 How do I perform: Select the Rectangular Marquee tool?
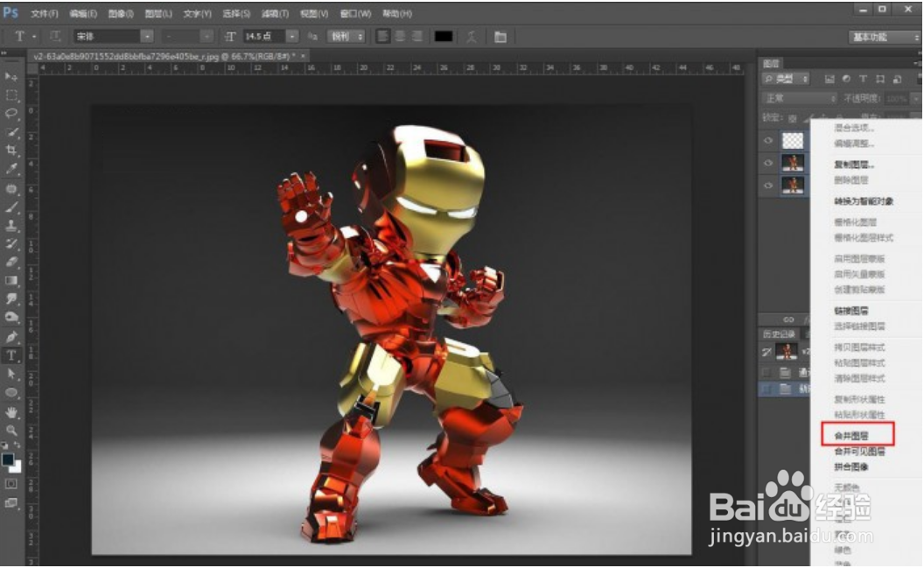pos(11,95)
